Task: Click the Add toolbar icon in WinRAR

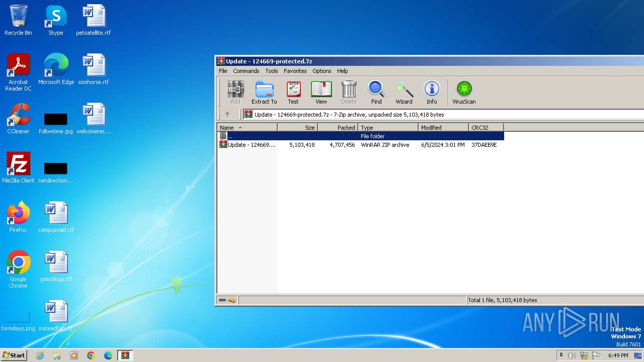Action: click(235, 93)
